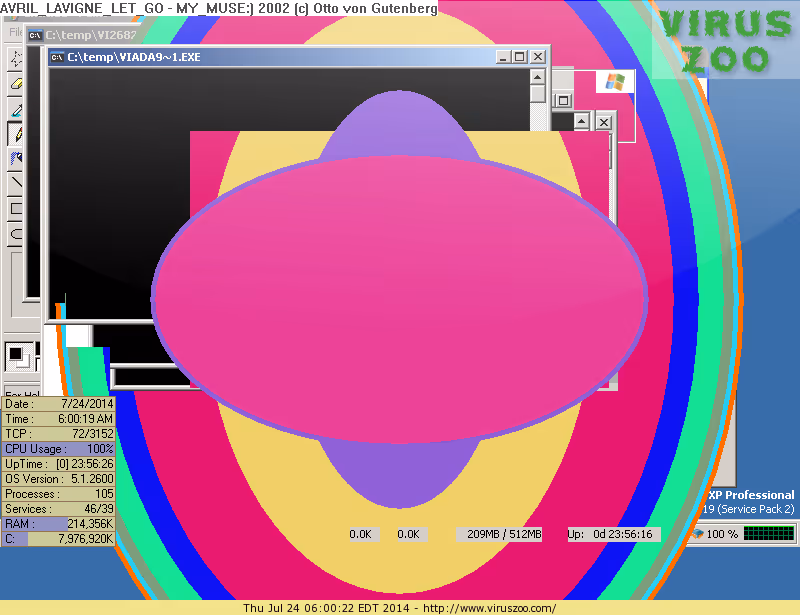Select the Free-Form Select tool in Paint

pos(16,58)
